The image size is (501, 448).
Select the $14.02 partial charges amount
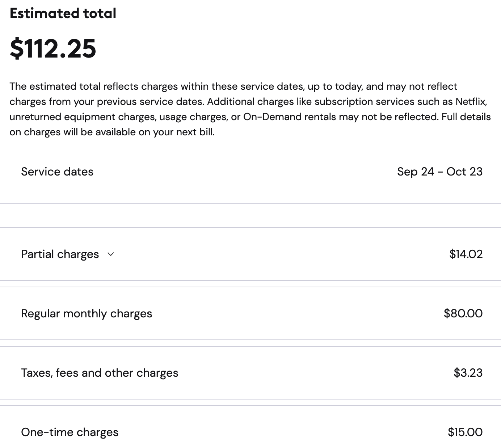point(466,254)
